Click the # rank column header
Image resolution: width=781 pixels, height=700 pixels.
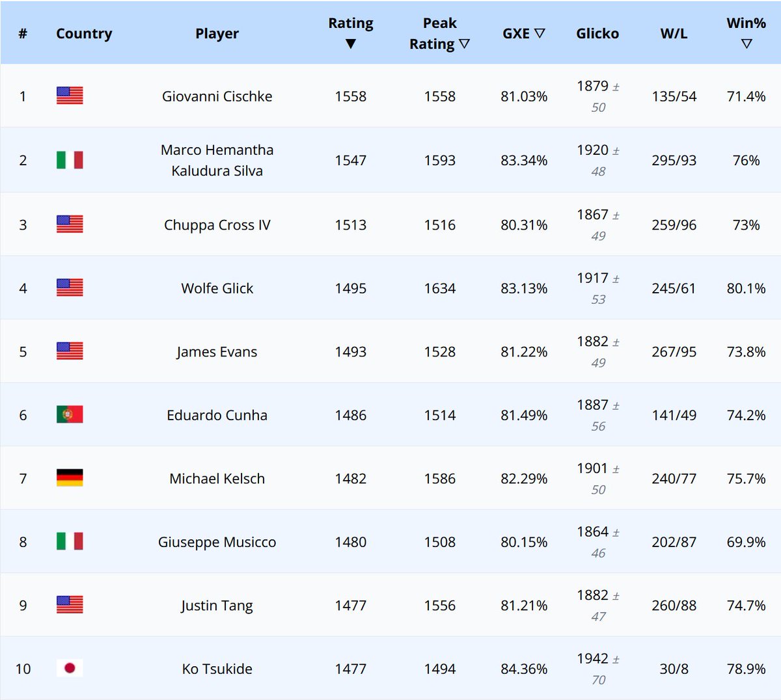tap(23, 33)
